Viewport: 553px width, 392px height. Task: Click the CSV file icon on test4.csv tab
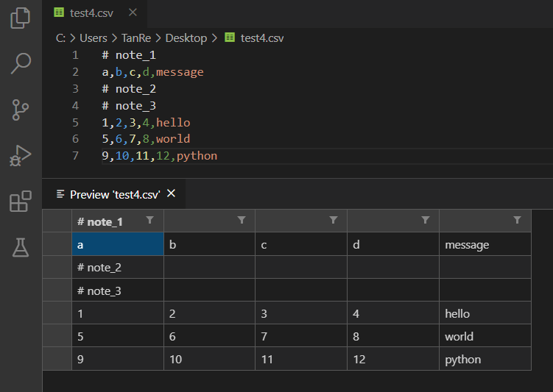(59, 13)
